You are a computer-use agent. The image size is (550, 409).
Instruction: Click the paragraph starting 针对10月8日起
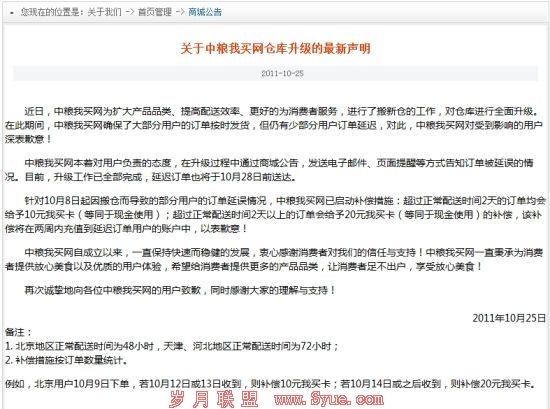(275, 214)
